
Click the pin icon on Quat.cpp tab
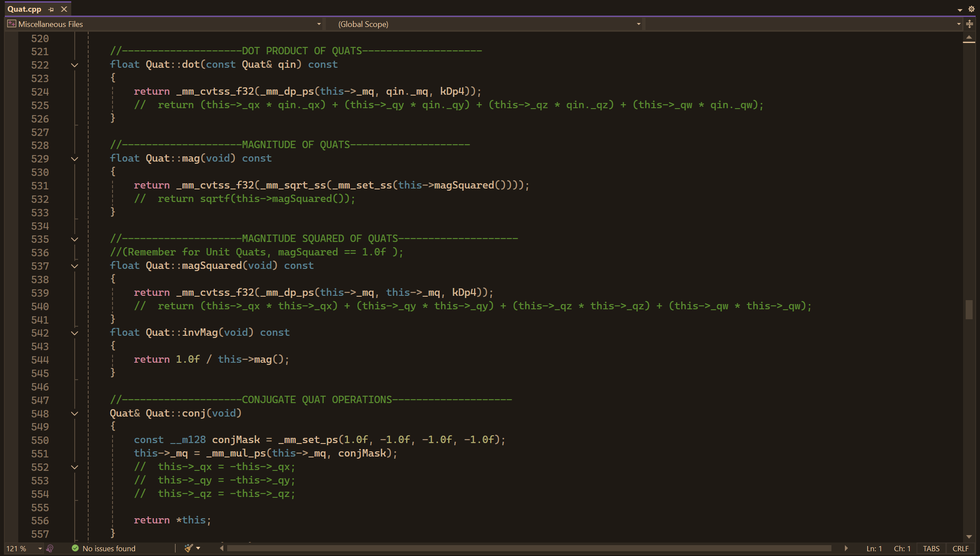point(51,9)
